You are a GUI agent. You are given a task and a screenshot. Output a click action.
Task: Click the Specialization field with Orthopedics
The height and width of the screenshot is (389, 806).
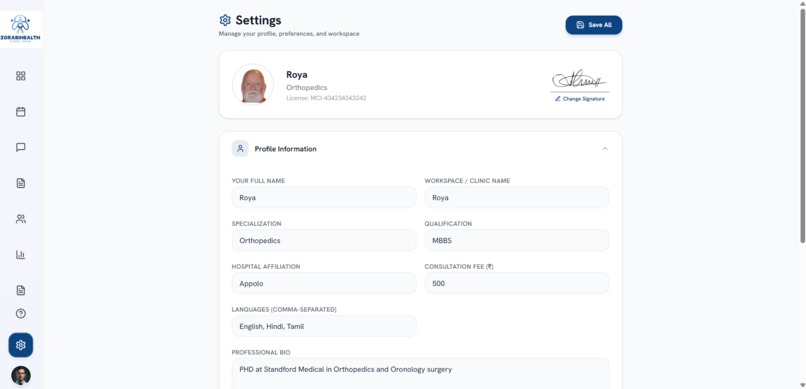point(324,240)
